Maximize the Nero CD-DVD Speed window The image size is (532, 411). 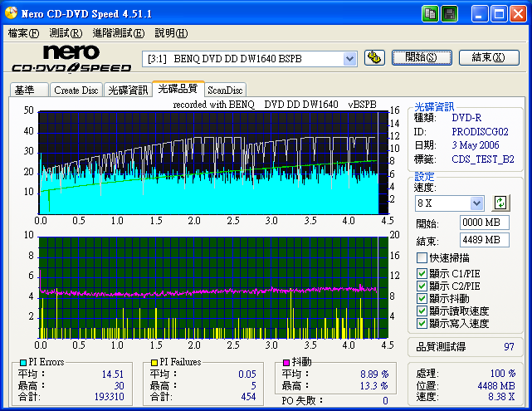click(500, 13)
